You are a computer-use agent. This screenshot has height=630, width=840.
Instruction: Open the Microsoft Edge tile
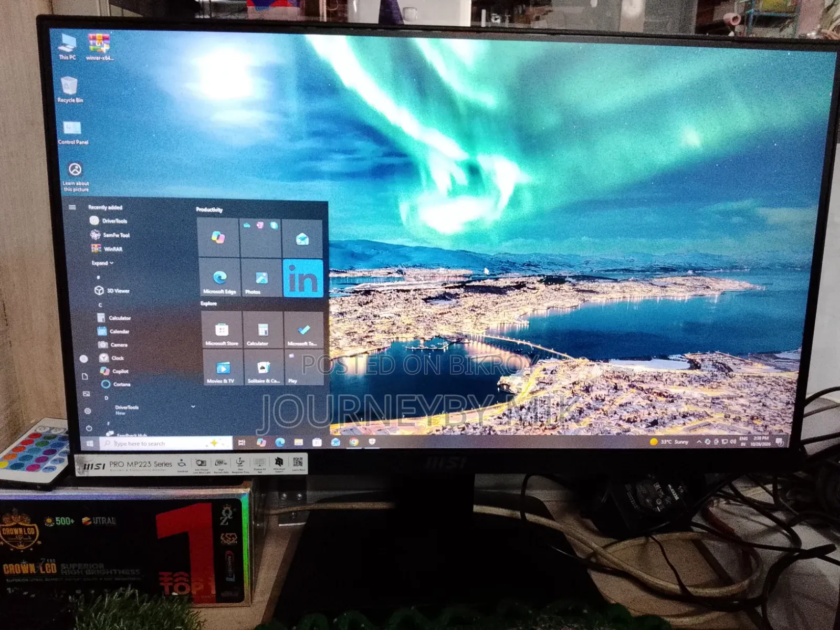pyautogui.click(x=219, y=278)
